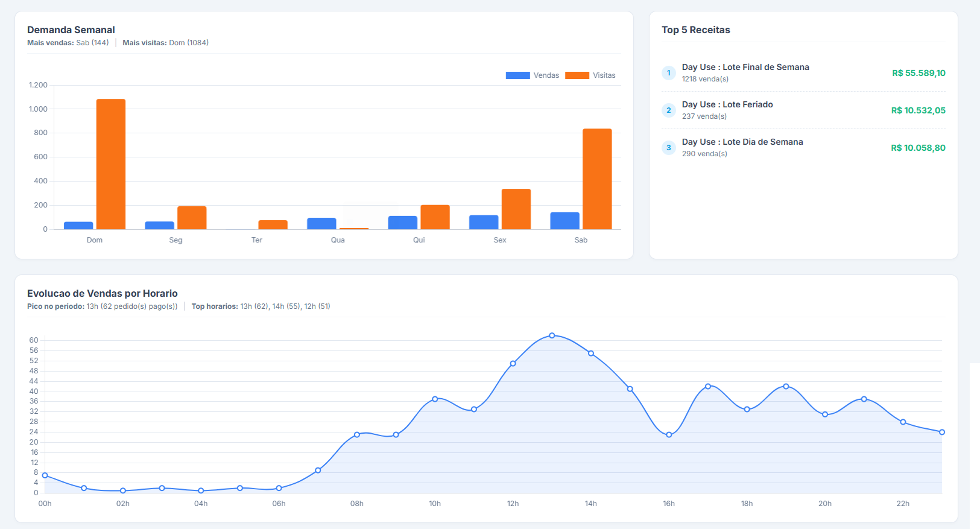
Task: Click the peak data point at 13h
Action: click(x=552, y=335)
